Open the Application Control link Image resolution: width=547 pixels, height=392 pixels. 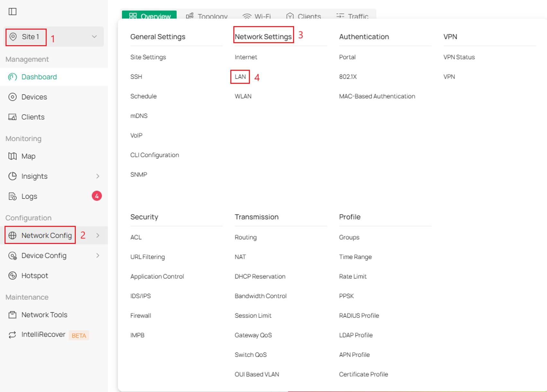(x=157, y=277)
